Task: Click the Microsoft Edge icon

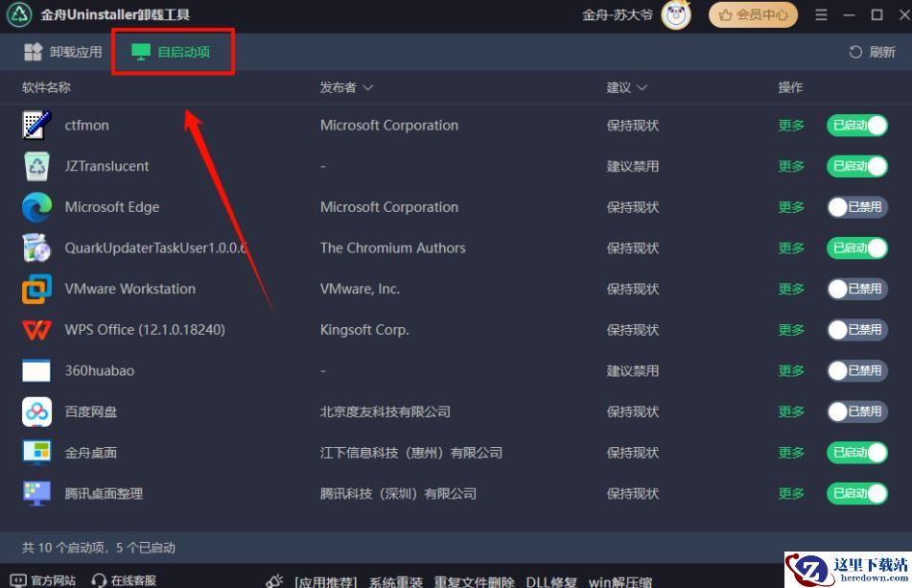Action: (x=36, y=207)
